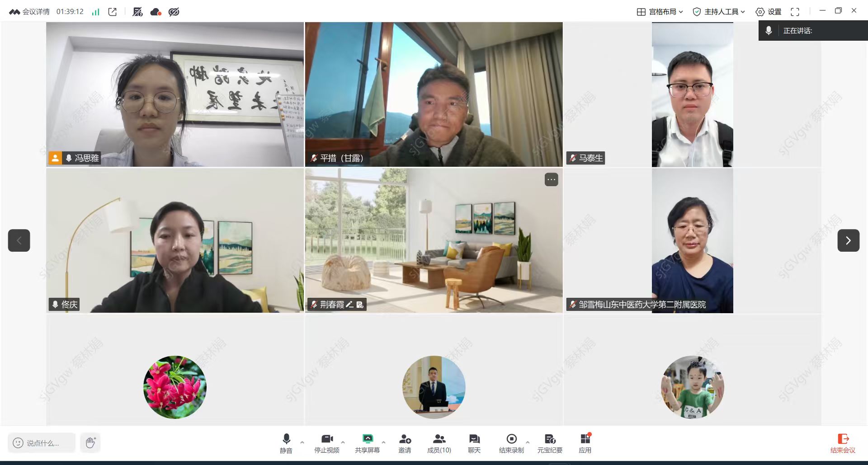Mute the microphone
The height and width of the screenshot is (465, 868).
coord(286,443)
